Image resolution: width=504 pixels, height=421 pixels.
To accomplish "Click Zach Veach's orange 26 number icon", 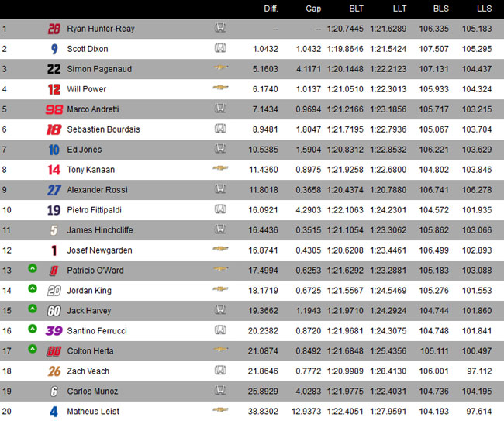I will [54, 371].
